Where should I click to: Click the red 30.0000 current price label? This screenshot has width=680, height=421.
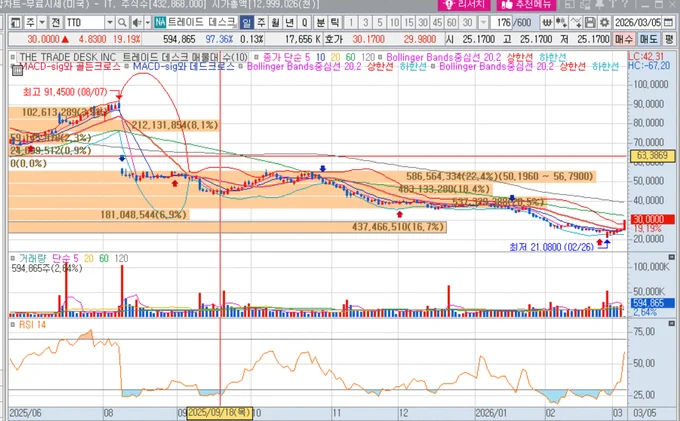pos(652,219)
